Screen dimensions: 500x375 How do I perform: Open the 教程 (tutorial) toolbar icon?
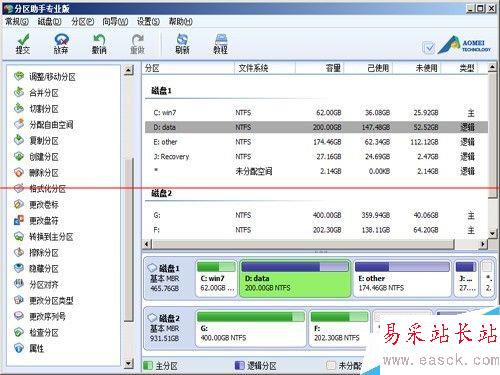tap(220, 44)
